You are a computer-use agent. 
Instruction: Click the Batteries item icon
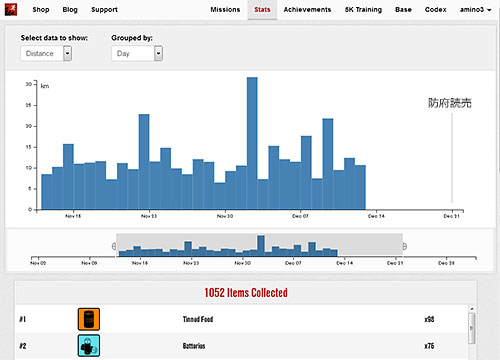point(89,346)
